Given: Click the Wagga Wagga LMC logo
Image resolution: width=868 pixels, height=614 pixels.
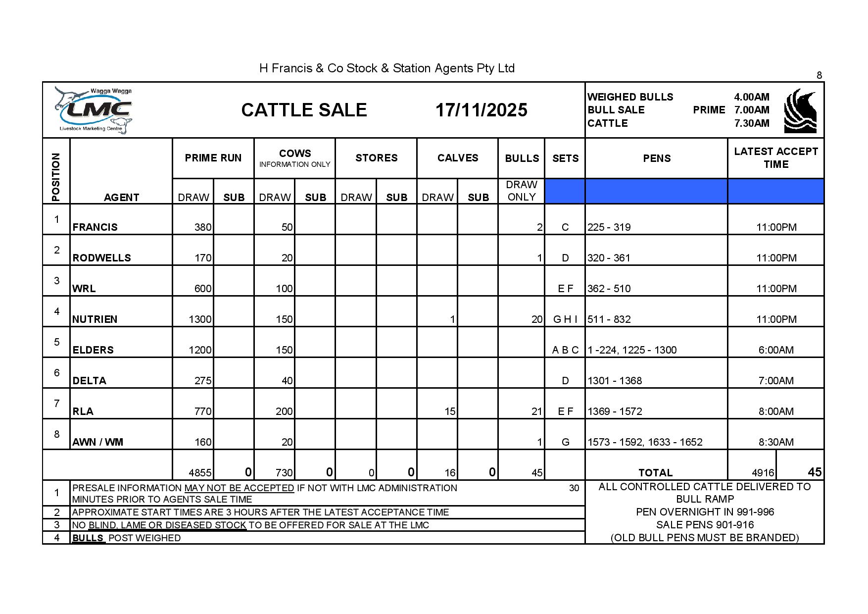Looking at the screenshot, I should 94,111.
